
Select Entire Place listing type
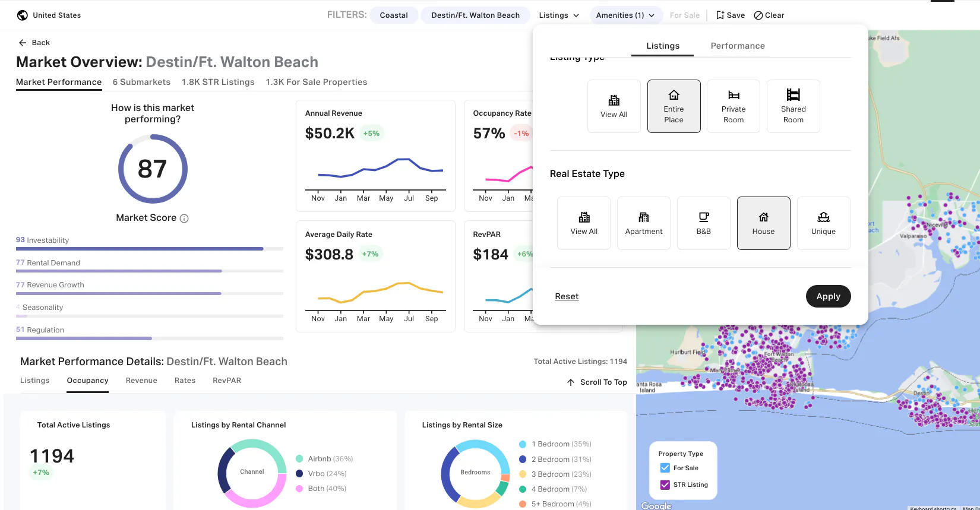pos(674,106)
